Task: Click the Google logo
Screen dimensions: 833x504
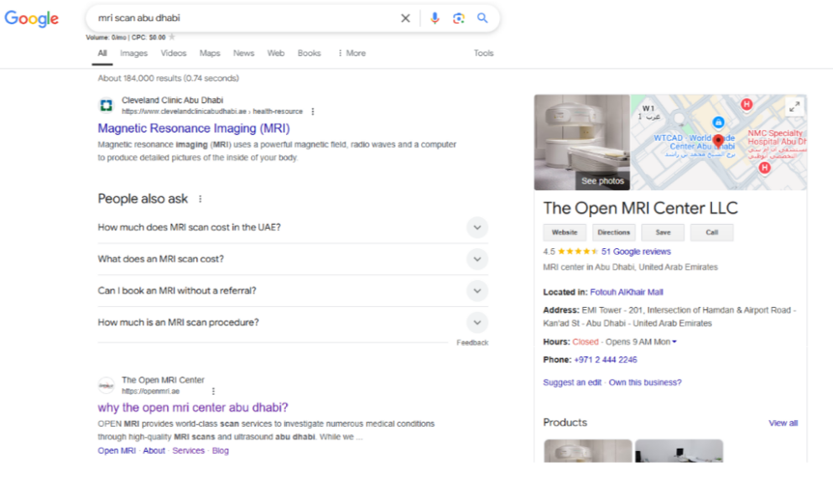Action: [x=31, y=18]
